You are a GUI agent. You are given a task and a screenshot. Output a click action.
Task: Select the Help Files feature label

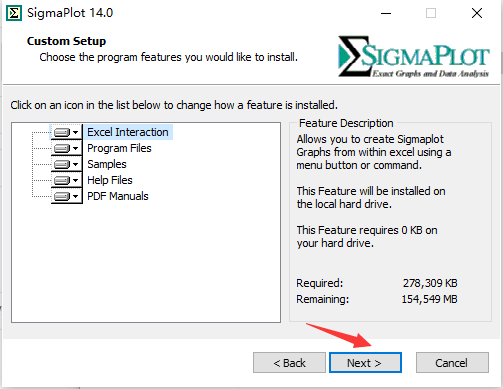coord(110,180)
